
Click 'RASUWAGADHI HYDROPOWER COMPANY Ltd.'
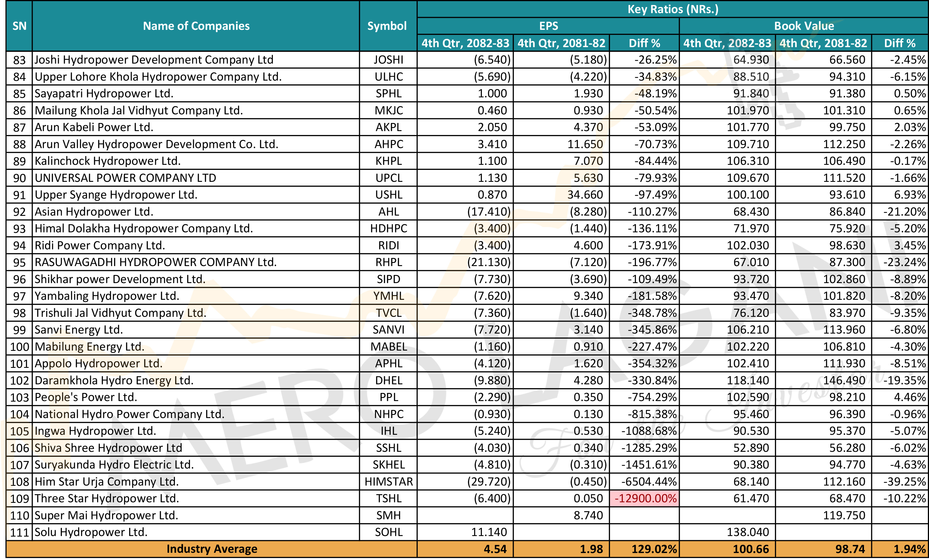(x=156, y=262)
